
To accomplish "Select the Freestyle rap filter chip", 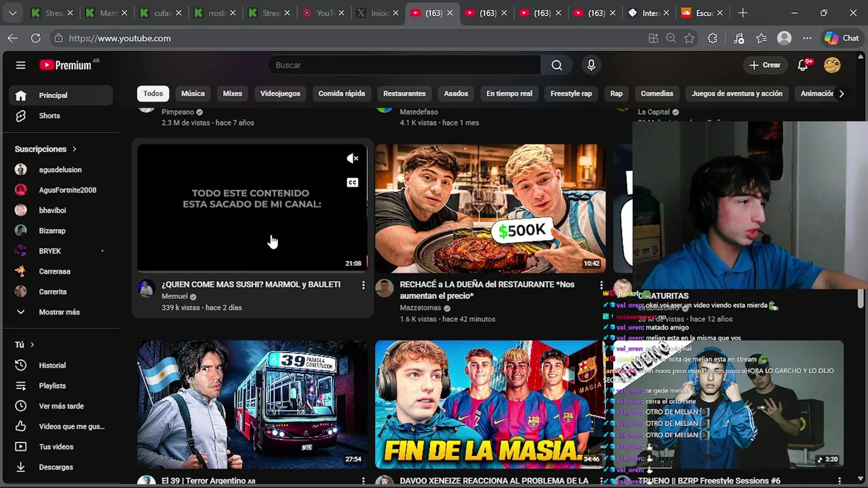I will coord(571,94).
